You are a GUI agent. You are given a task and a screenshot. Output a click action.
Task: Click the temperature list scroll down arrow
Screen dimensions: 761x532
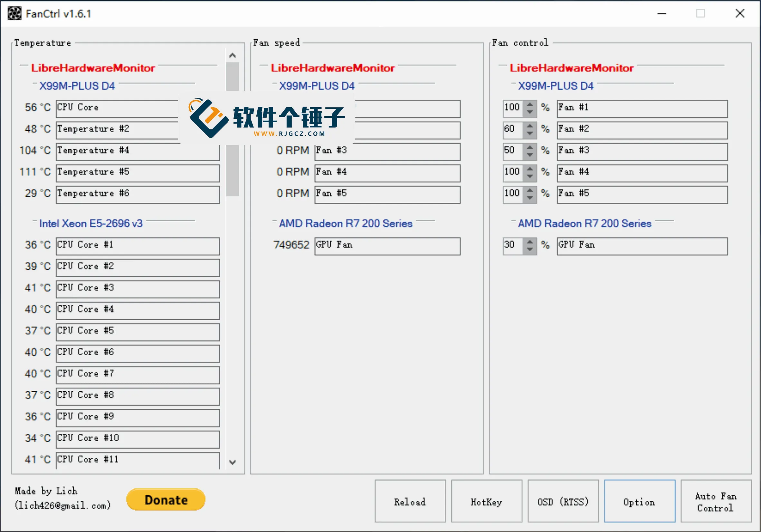[x=233, y=462]
